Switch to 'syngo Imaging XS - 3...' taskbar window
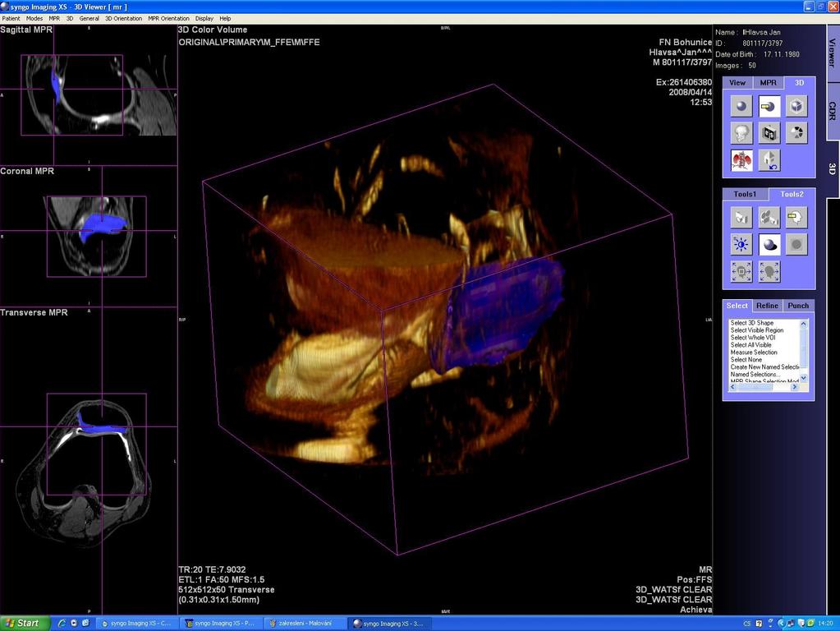 point(388,623)
